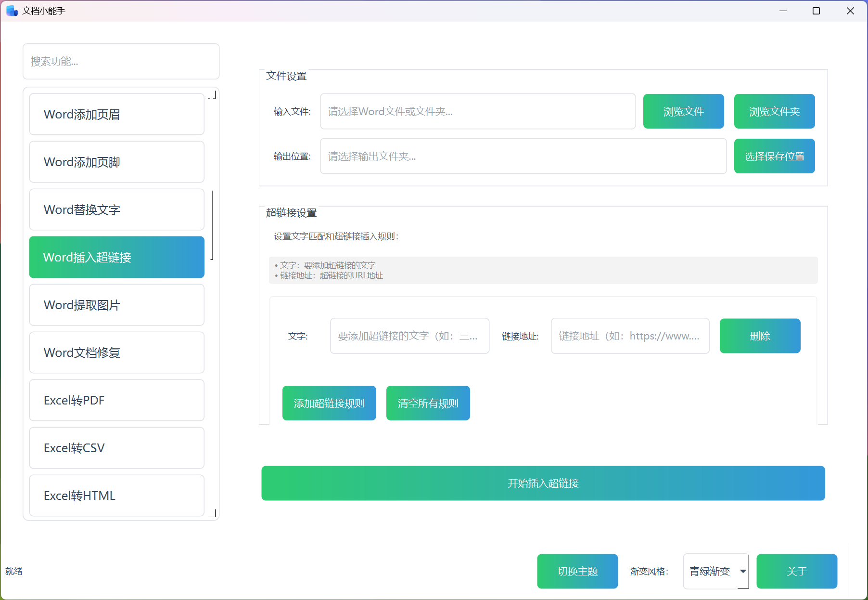Open Word文档修复 in the sidebar
Image resolution: width=868 pixels, height=600 pixels.
click(116, 352)
